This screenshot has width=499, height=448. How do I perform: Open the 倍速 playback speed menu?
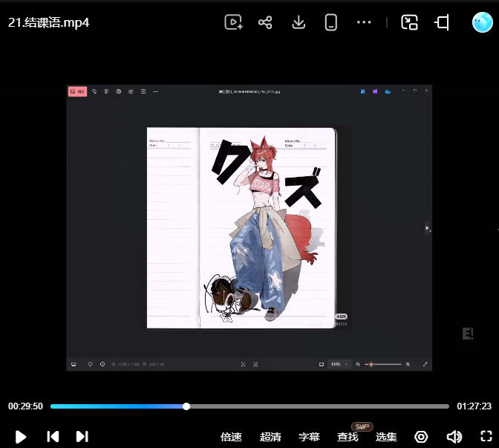231,437
